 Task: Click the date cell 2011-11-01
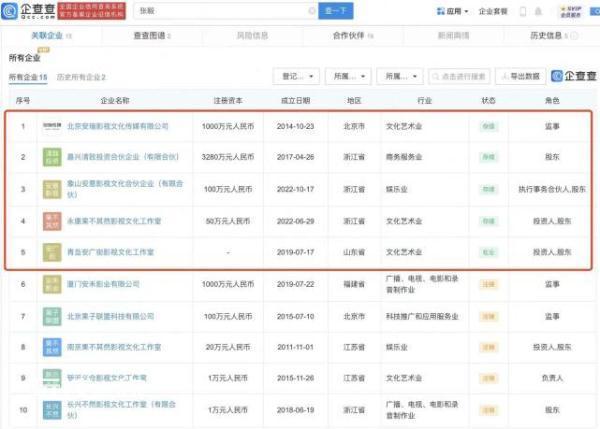tap(295, 347)
